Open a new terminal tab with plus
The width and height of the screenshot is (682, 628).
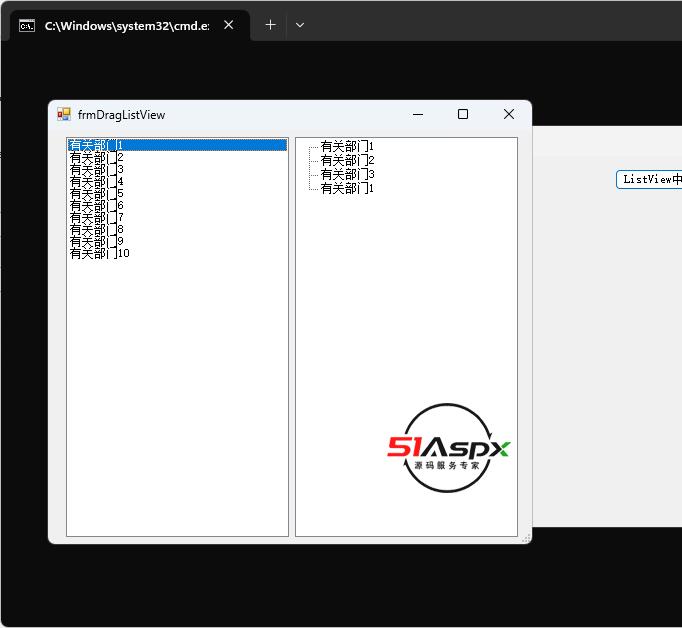click(270, 25)
